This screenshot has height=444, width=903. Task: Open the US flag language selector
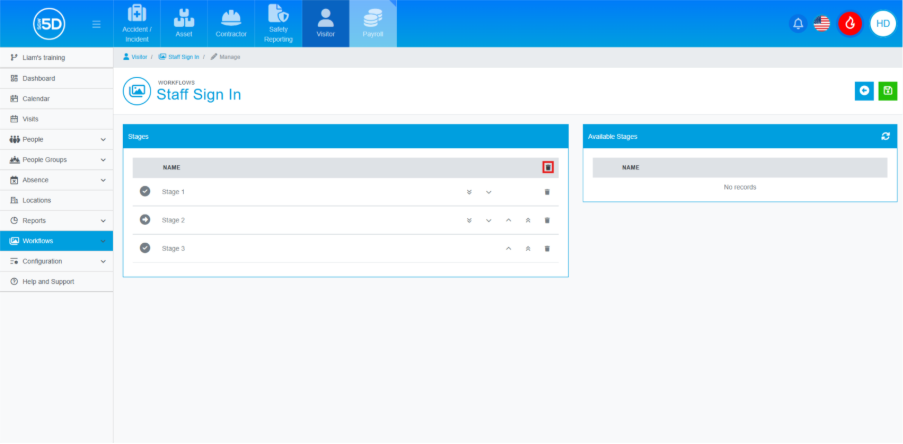tap(822, 23)
